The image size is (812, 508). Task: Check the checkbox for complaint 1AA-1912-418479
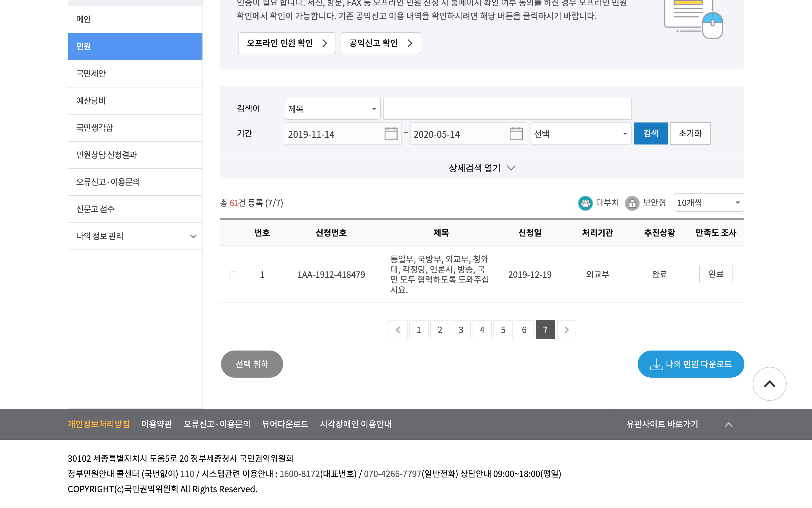233,275
